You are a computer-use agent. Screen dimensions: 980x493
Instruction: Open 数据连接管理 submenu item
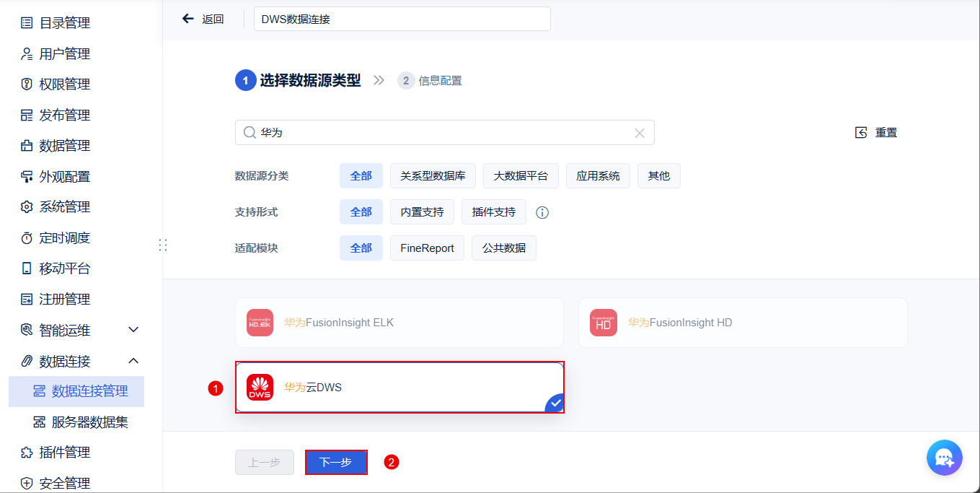(x=76, y=391)
